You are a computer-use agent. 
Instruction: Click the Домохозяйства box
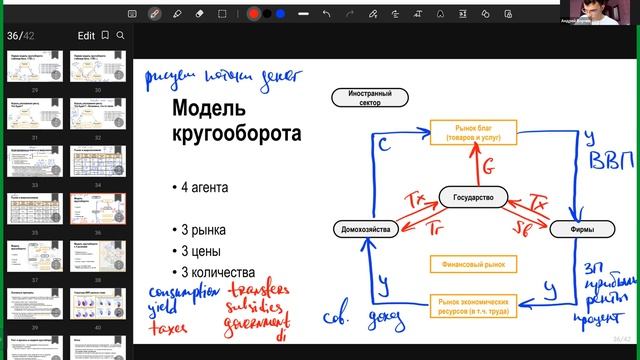coord(366,229)
